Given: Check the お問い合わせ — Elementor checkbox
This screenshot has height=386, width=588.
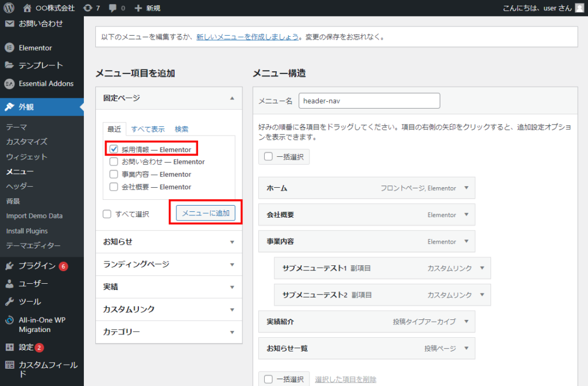Looking at the screenshot, I should click(x=114, y=162).
